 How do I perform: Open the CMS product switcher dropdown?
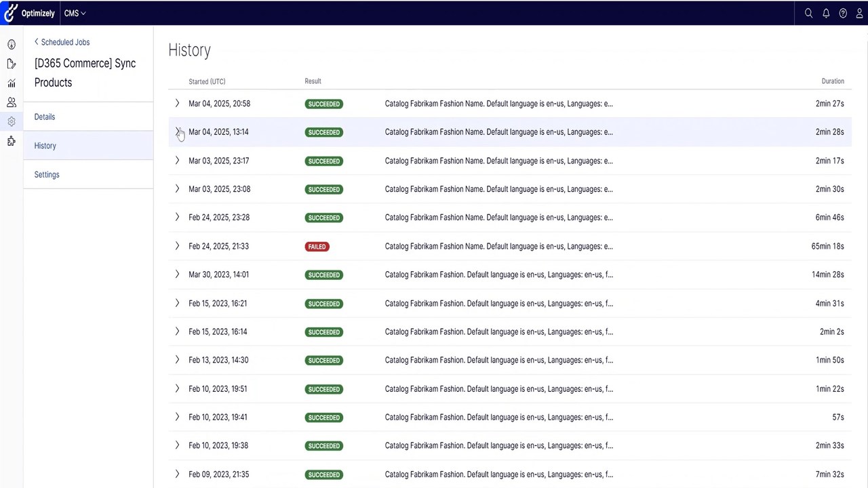pyautogui.click(x=75, y=13)
